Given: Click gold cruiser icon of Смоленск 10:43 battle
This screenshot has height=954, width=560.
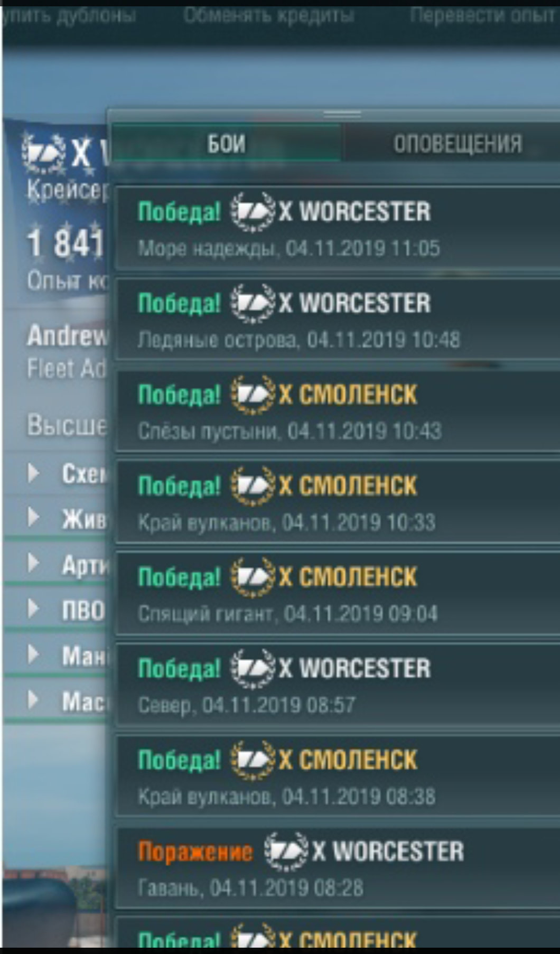Looking at the screenshot, I should pyautogui.click(x=253, y=395).
